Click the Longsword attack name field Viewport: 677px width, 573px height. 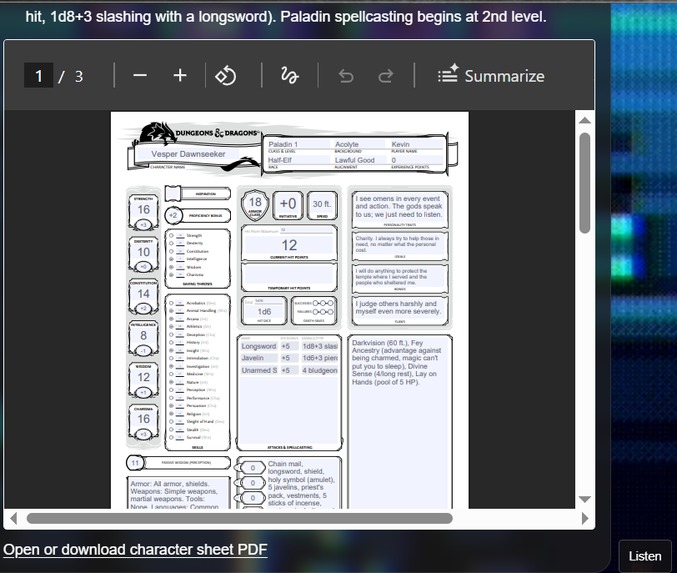259,346
